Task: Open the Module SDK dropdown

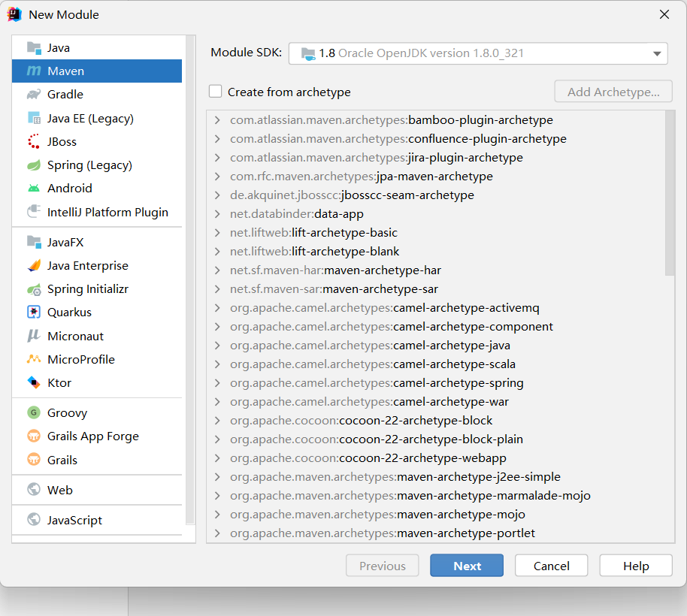Action: click(656, 53)
